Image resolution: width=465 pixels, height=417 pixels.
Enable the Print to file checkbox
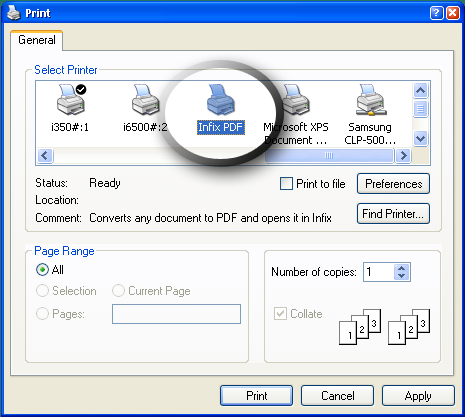click(286, 184)
